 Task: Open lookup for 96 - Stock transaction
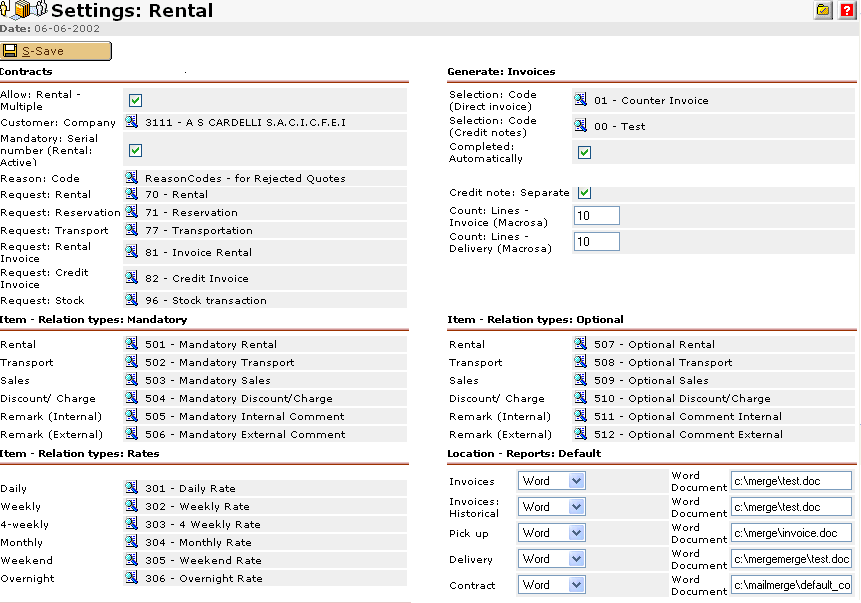(x=131, y=299)
